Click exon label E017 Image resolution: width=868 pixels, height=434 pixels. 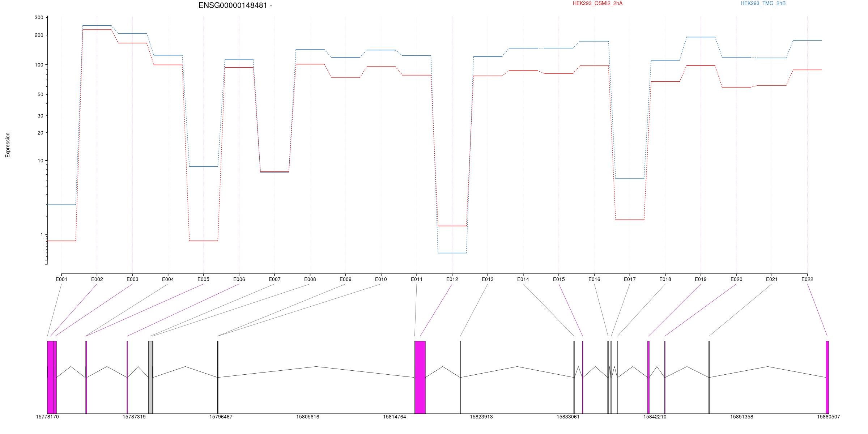(x=630, y=279)
